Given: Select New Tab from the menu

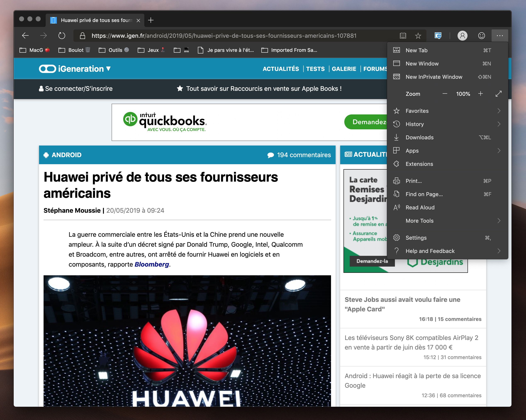Looking at the screenshot, I should [447, 50].
